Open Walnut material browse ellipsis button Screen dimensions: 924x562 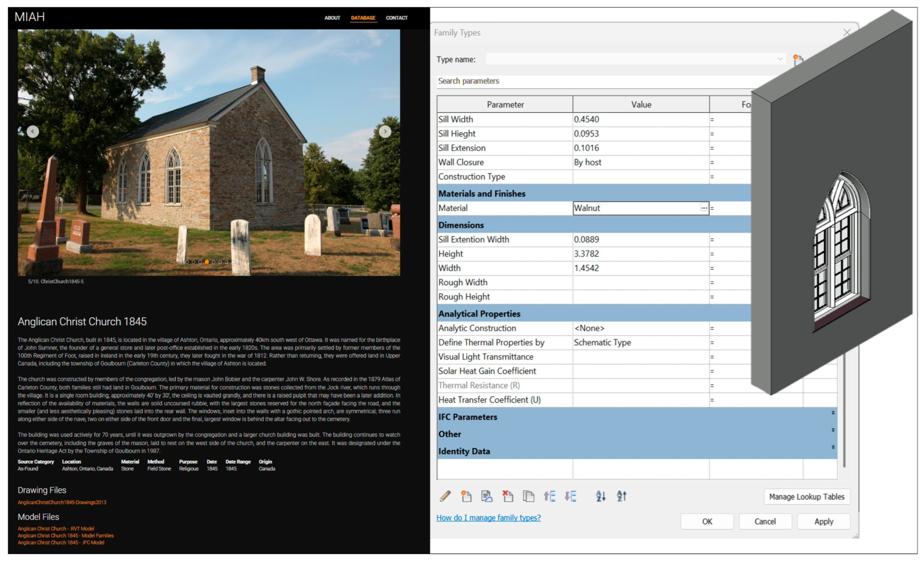(x=704, y=208)
